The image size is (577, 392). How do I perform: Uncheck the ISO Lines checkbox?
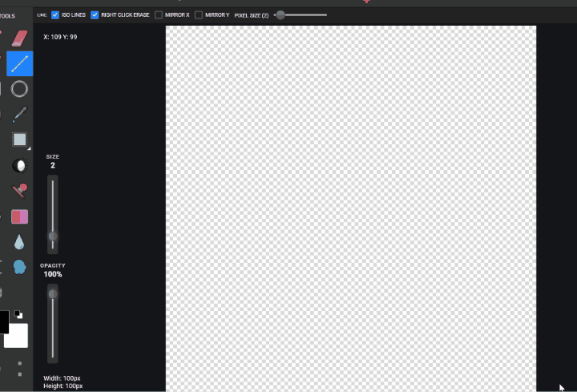55,15
